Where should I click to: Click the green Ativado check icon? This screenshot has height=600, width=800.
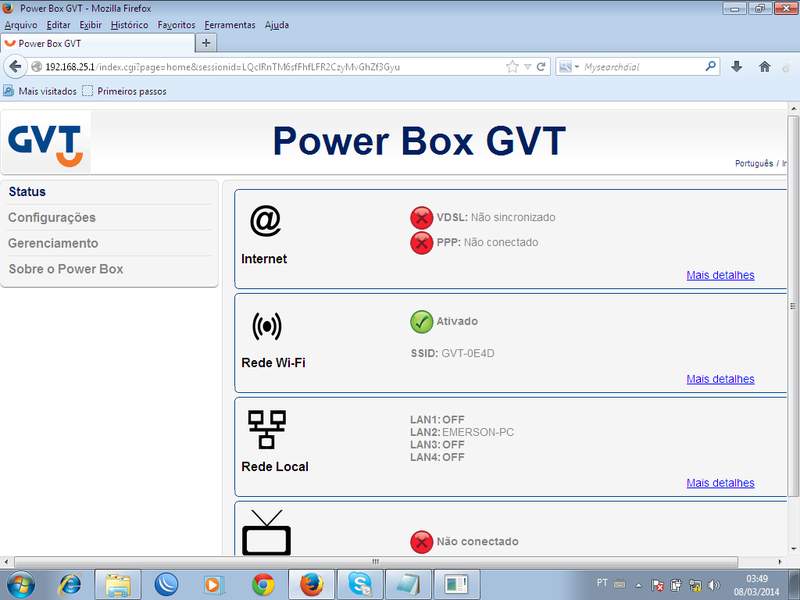(421, 322)
